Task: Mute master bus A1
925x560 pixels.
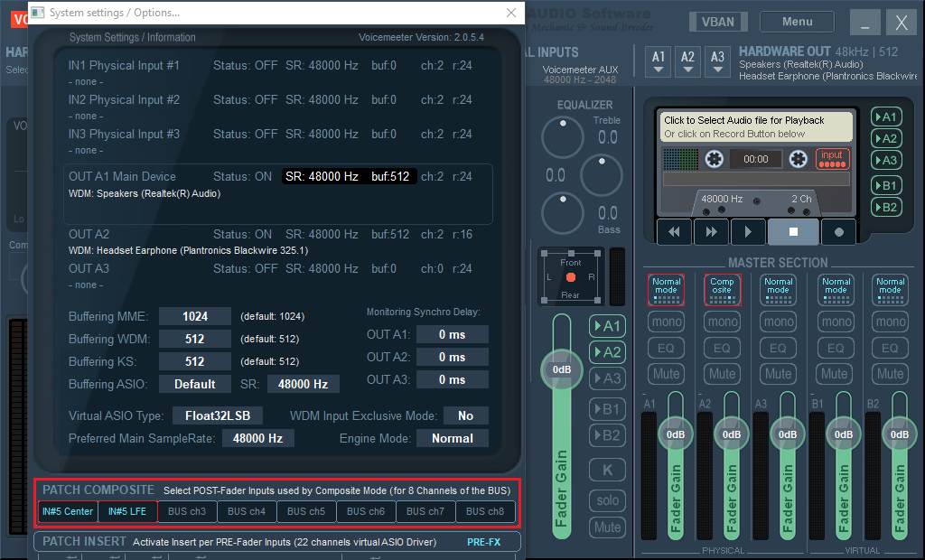Action: coord(666,374)
